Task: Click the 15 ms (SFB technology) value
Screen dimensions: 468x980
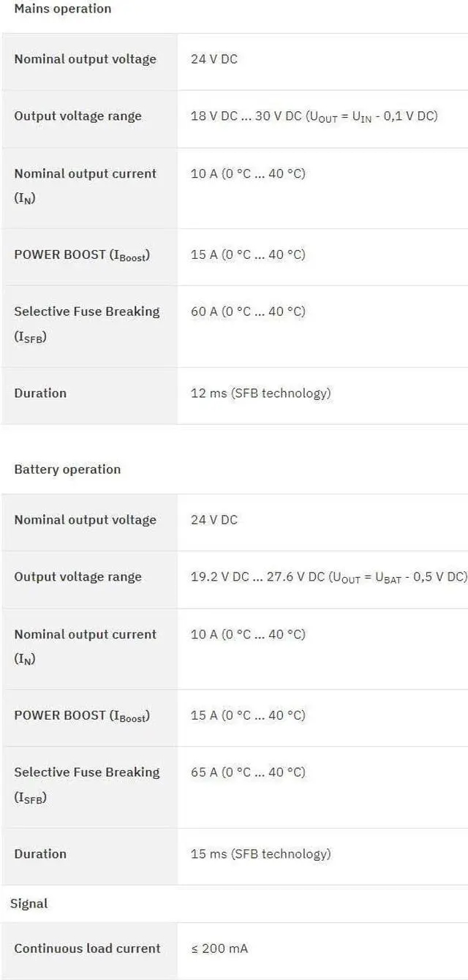Action: pyautogui.click(x=260, y=854)
